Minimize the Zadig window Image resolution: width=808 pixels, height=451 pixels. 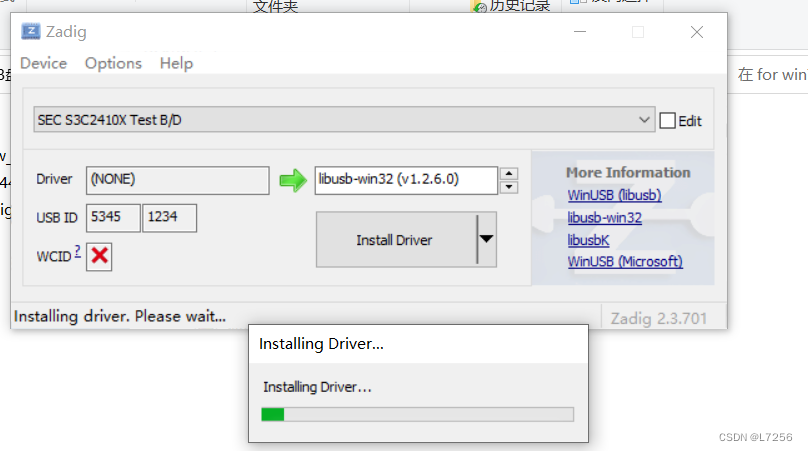[580, 32]
